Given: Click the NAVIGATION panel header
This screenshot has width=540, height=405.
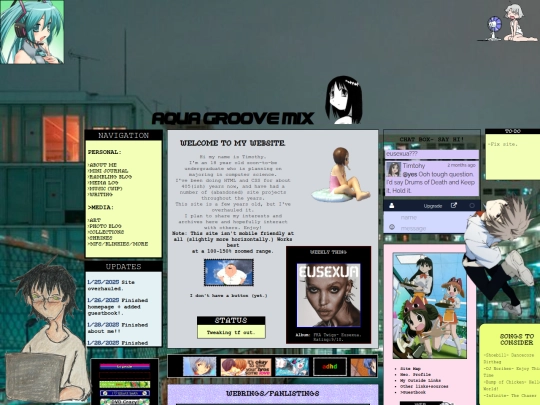Looking at the screenshot, I should (x=124, y=135).
